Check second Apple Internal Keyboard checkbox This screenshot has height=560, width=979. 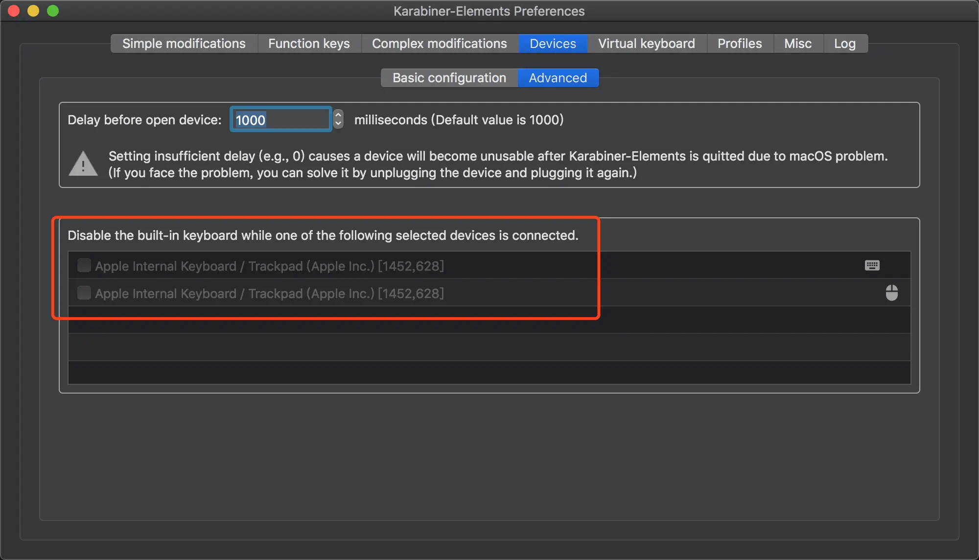click(84, 293)
